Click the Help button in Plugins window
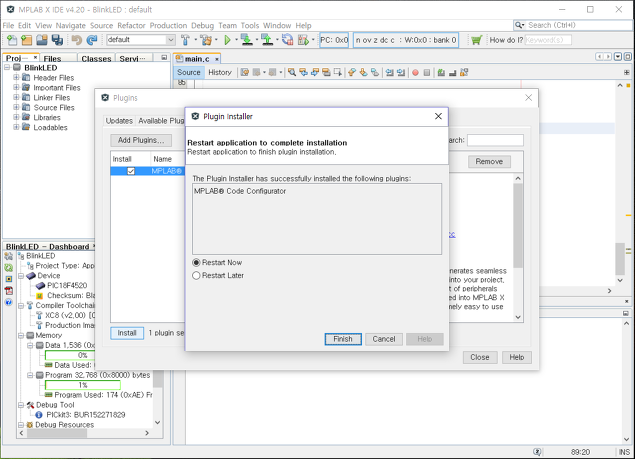 516,357
